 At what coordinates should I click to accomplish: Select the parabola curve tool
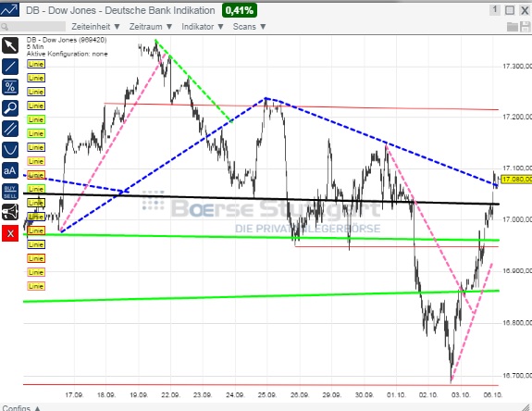[10, 150]
